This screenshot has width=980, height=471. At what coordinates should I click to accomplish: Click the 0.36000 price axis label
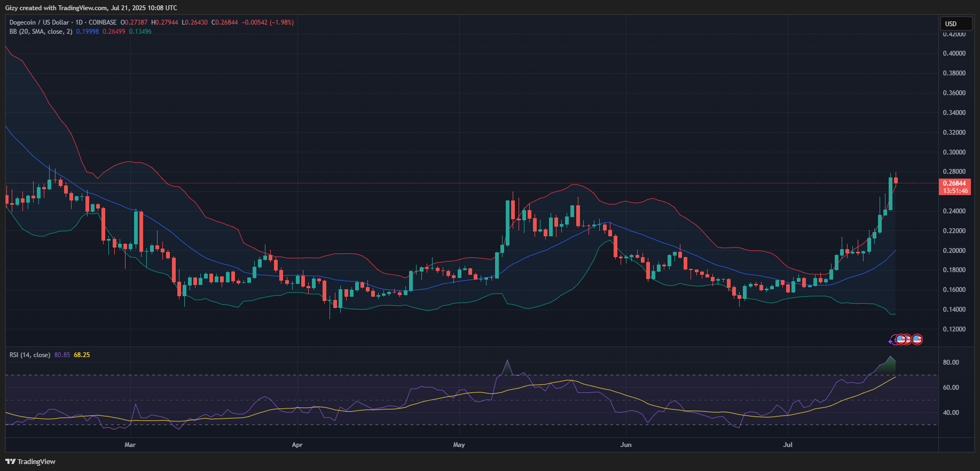[x=954, y=93]
